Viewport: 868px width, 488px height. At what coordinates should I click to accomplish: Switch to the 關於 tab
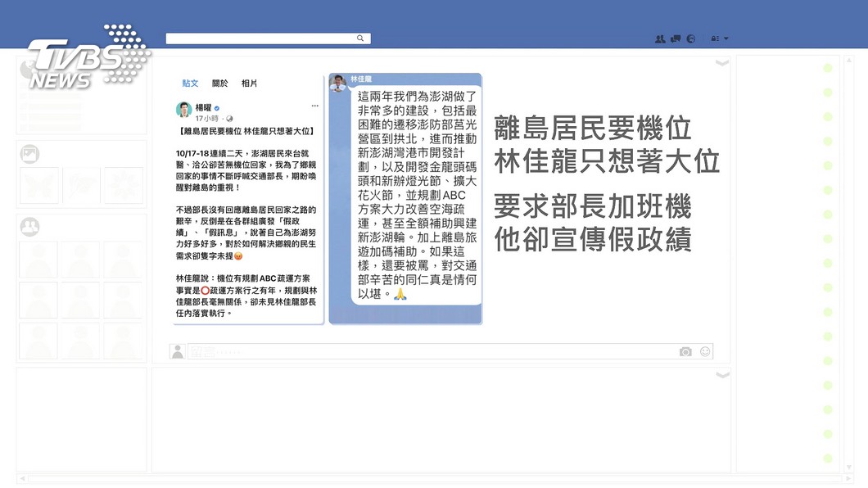tap(219, 83)
